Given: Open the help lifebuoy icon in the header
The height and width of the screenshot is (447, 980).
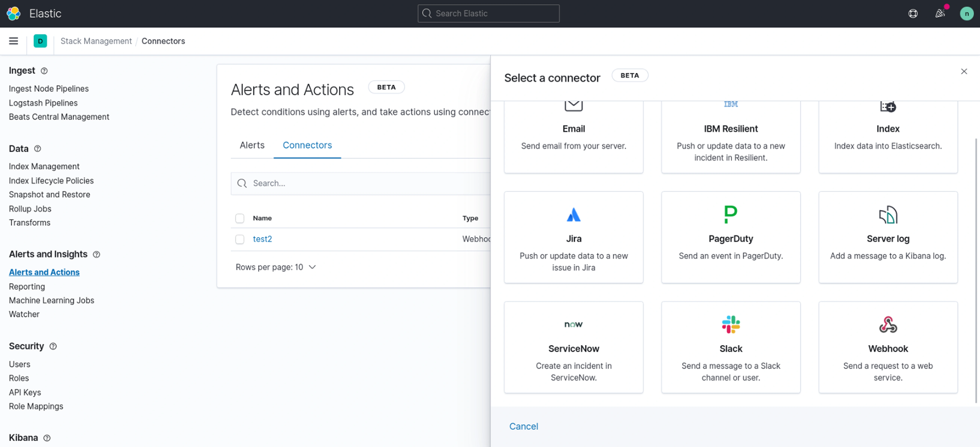Looking at the screenshot, I should click(x=913, y=14).
